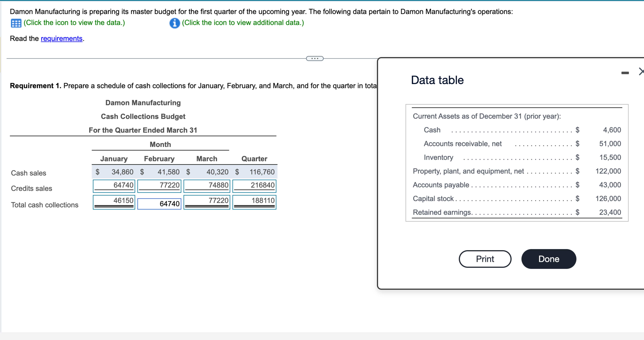The width and height of the screenshot is (644, 340).
Task: Click the January cash sales value 34,860
Action: point(123,172)
